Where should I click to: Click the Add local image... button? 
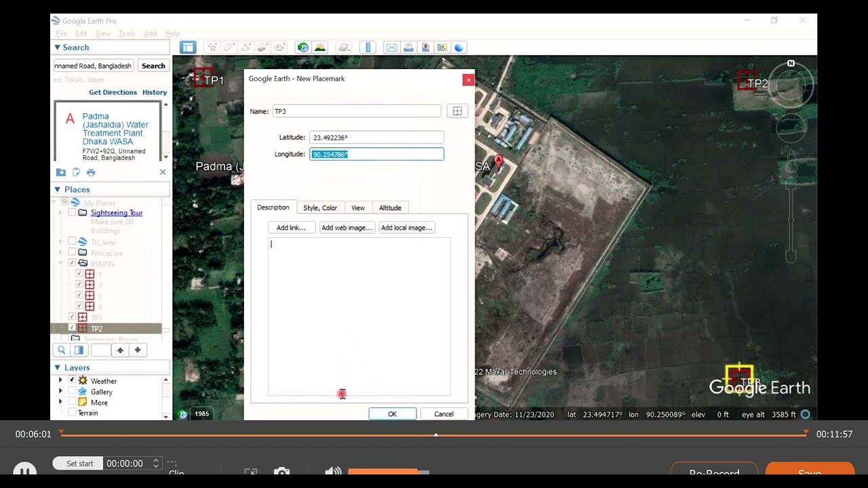pos(406,228)
